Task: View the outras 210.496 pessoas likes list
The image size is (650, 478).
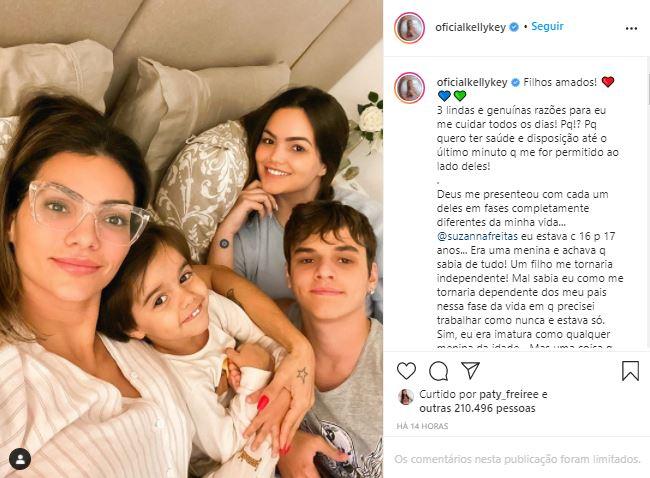Action: [x=477, y=408]
